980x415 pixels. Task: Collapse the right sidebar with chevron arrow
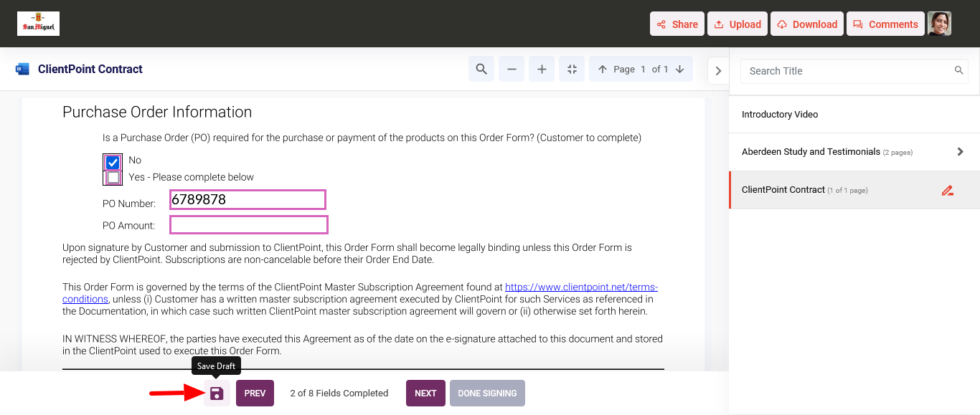click(x=718, y=71)
